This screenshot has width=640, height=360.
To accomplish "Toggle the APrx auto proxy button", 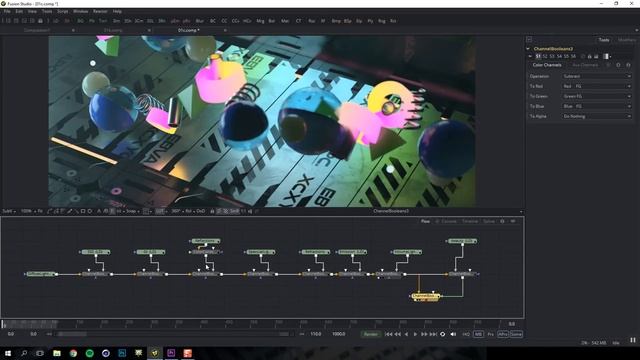I will tap(503, 334).
